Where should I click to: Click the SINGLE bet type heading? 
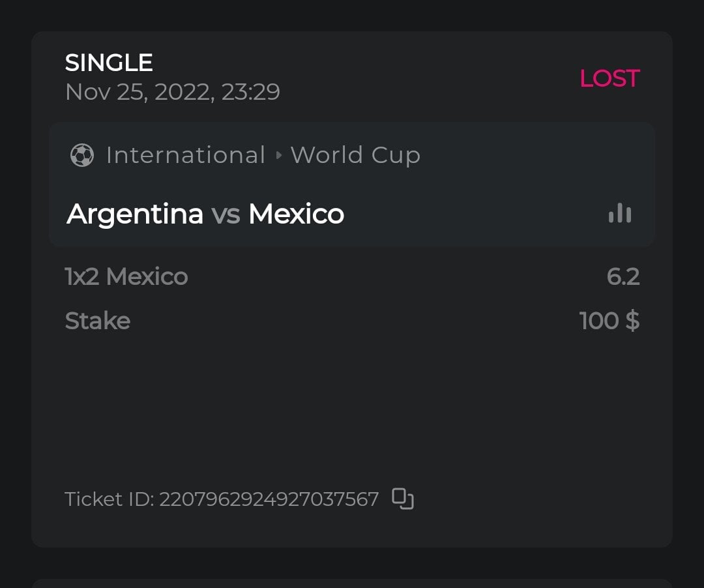click(x=109, y=63)
